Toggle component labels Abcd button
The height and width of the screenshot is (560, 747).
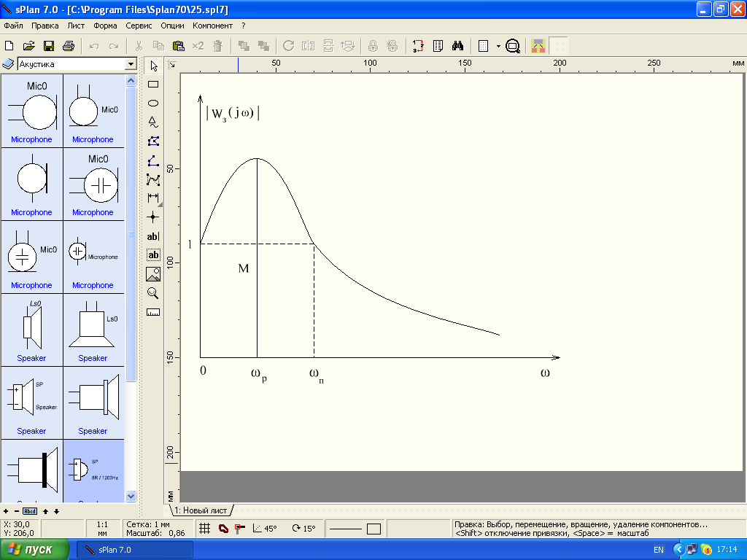tap(30, 511)
